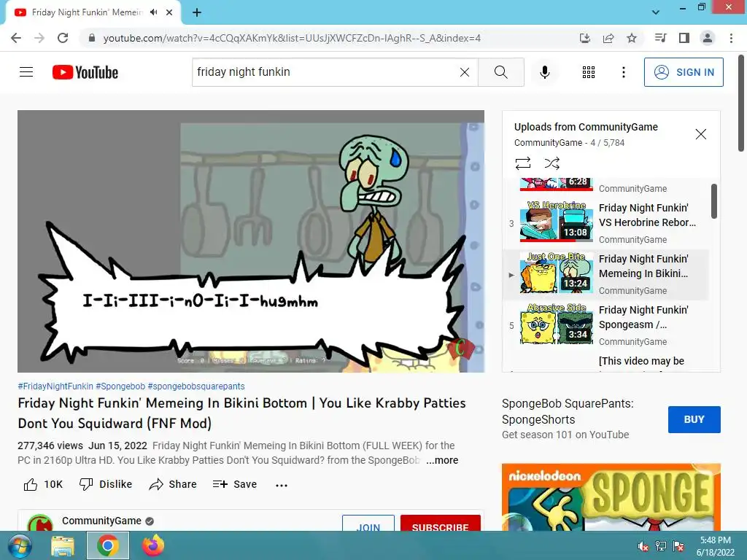Open a new browser tab
The height and width of the screenshot is (560, 747).
click(x=197, y=12)
